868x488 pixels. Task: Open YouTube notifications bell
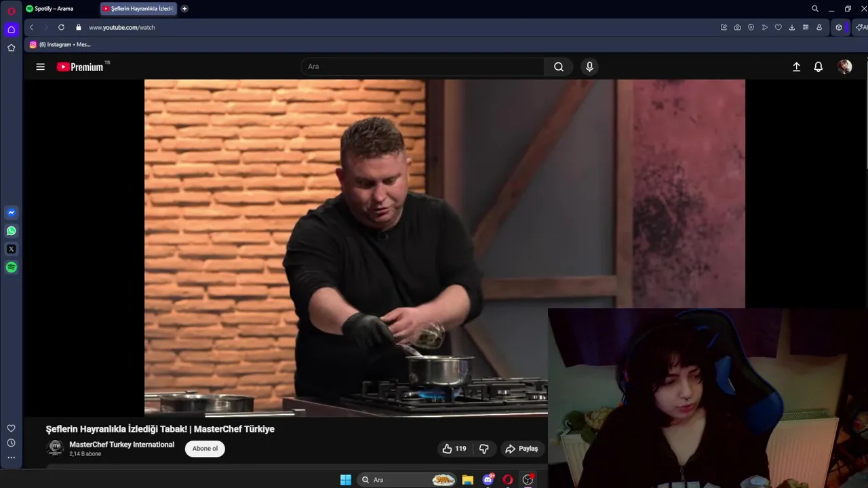coord(818,66)
